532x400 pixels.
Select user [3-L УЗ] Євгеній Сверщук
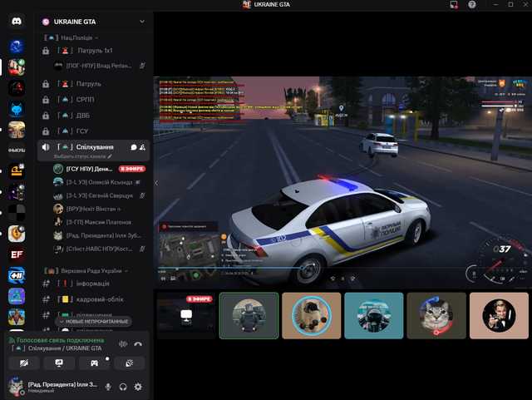coord(100,195)
